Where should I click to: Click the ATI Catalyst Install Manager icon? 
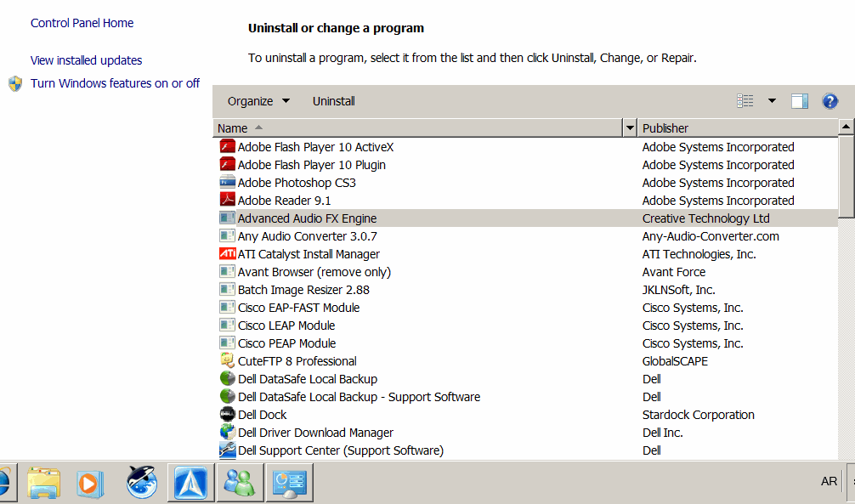click(x=228, y=253)
